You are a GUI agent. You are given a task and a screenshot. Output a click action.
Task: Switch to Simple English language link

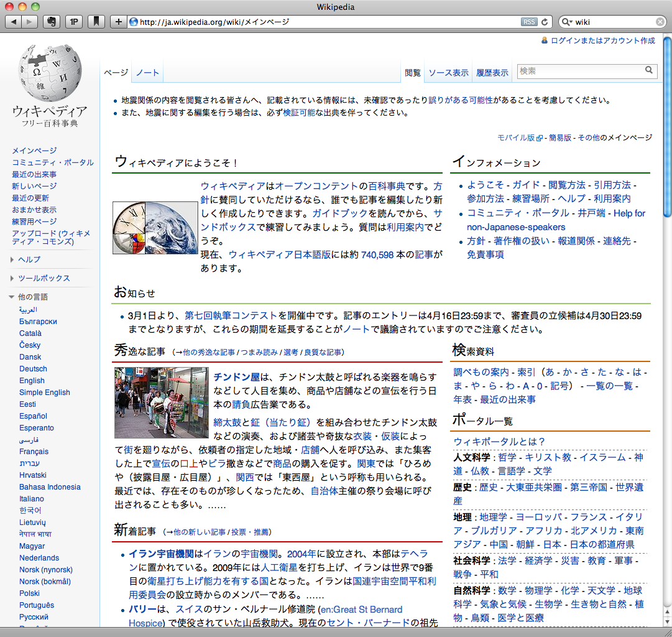click(x=45, y=393)
